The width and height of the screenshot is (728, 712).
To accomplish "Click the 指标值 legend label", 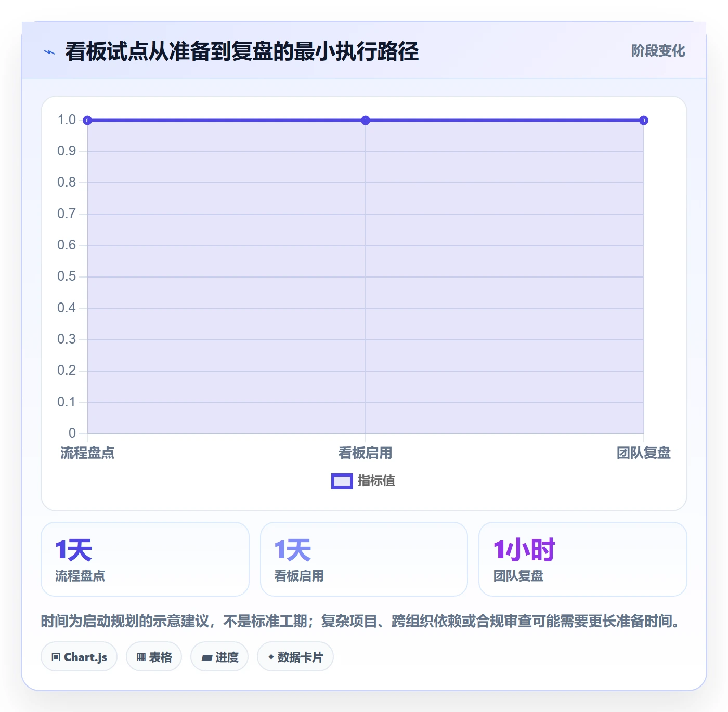I will (x=376, y=481).
